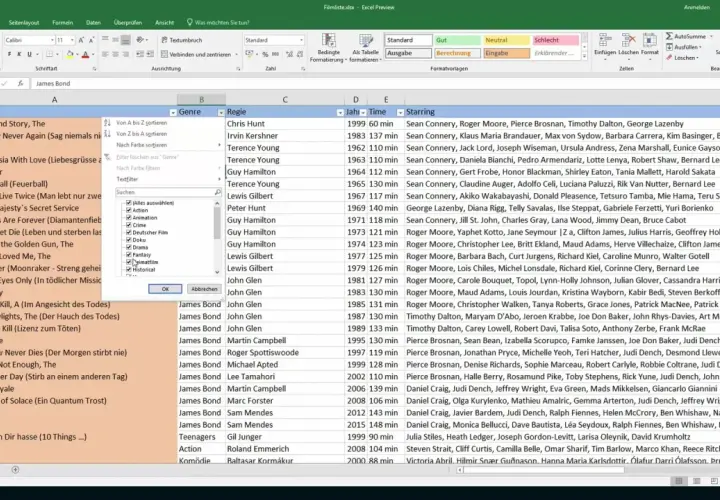Viewport: 720px width, 500px height.
Task: Add a new sheet with plus icon
Action: 15,470
